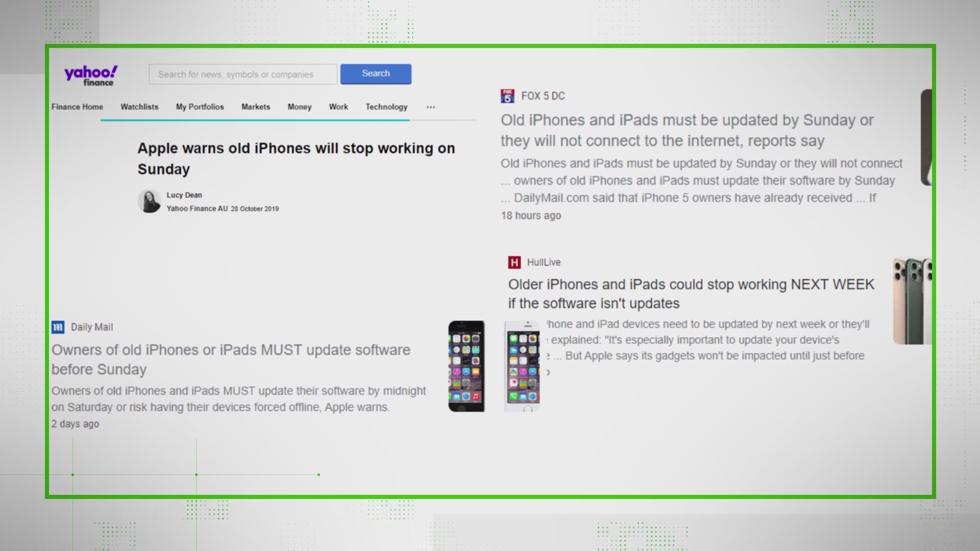Expand the Work navigation dropdown

point(338,106)
